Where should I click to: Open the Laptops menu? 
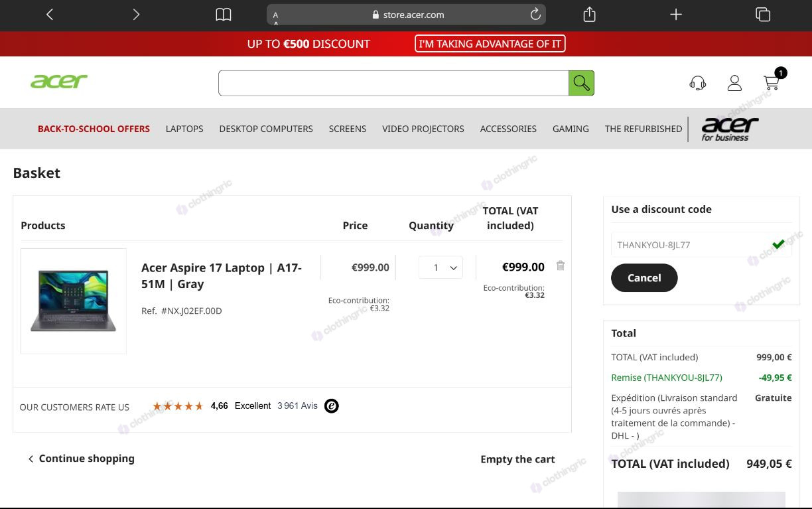184,129
